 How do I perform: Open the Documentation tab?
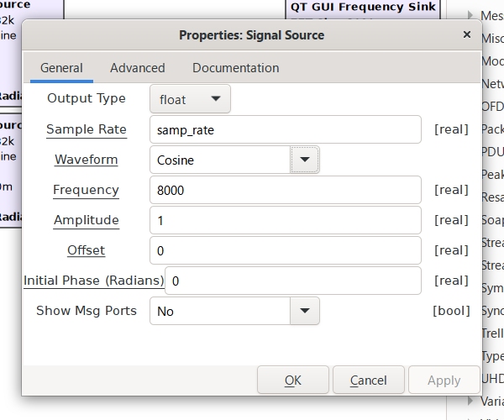[x=235, y=68]
